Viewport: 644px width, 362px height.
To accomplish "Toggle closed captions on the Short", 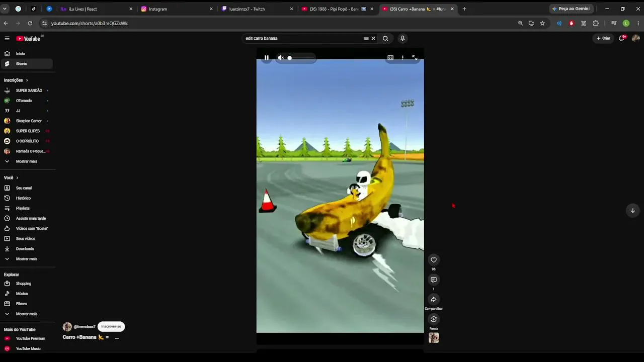I will (390, 58).
